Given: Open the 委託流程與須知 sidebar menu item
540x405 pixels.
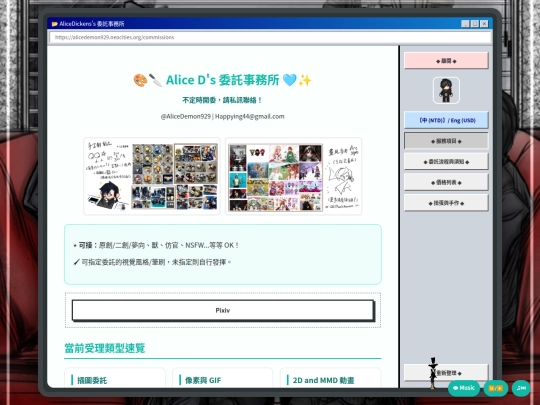Looking at the screenshot, I should pyautogui.click(x=446, y=162).
